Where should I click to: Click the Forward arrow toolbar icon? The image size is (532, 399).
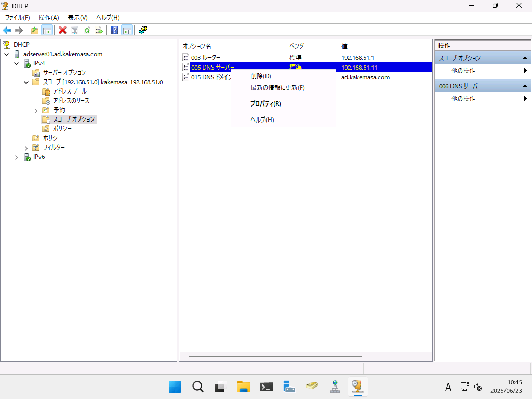pyautogui.click(x=19, y=31)
